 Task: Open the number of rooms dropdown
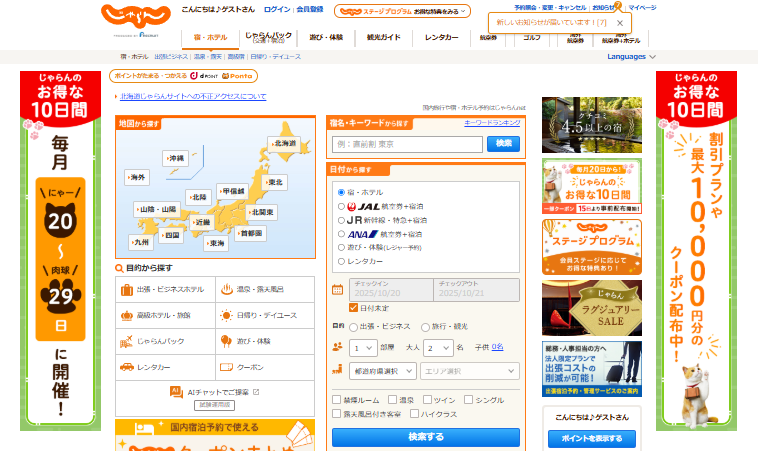(363, 348)
